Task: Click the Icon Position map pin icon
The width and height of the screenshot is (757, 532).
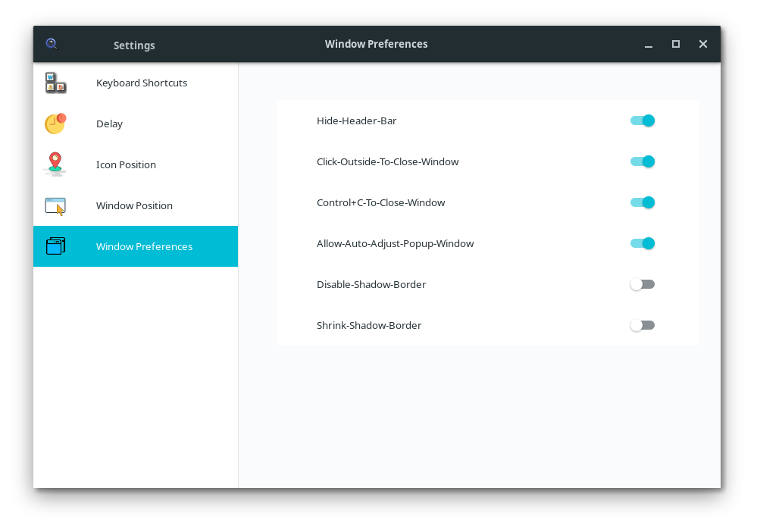Action: [55, 164]
